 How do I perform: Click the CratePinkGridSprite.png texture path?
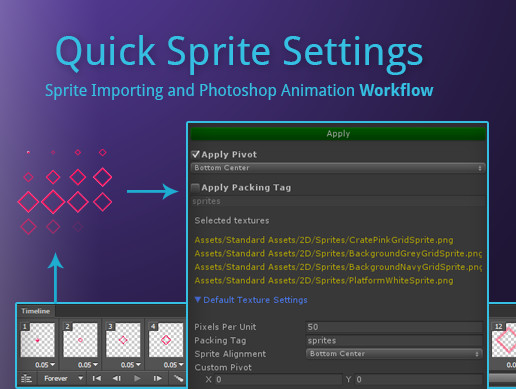point(324,240)
